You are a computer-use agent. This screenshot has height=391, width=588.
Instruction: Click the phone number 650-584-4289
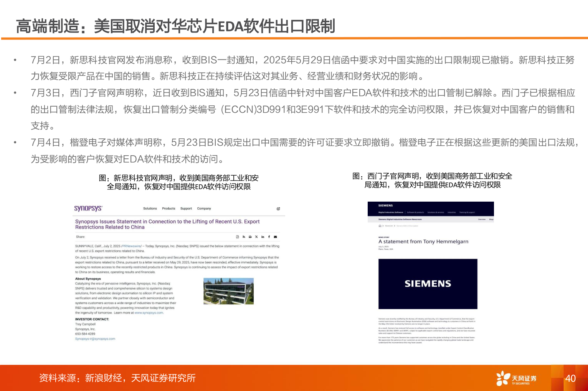[85, 334]
